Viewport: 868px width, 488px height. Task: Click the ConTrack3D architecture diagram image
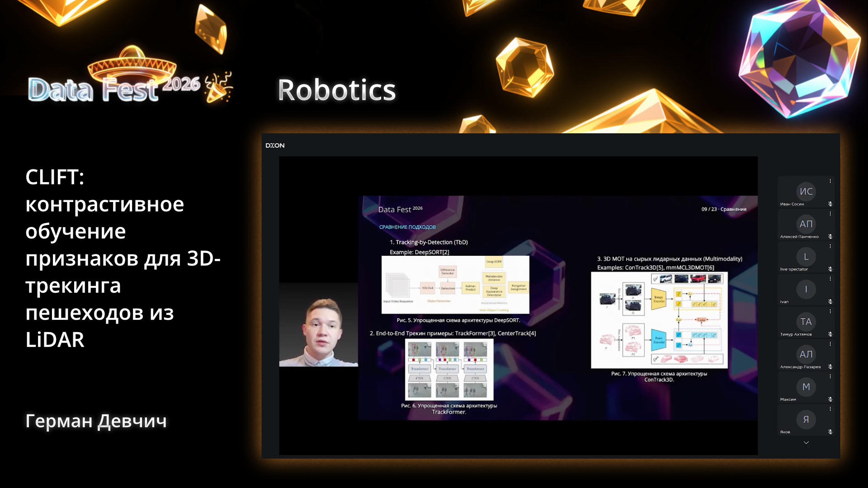(x=659, y=320)
